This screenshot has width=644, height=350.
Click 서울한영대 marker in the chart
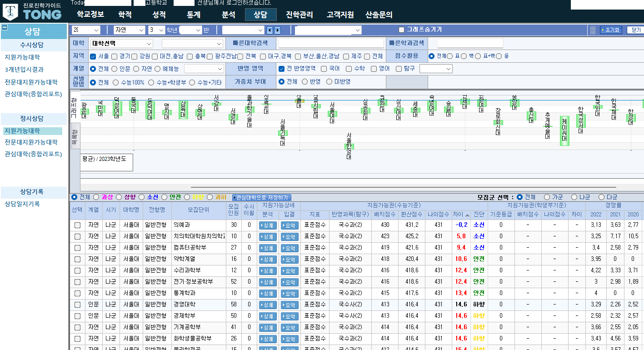349,146
